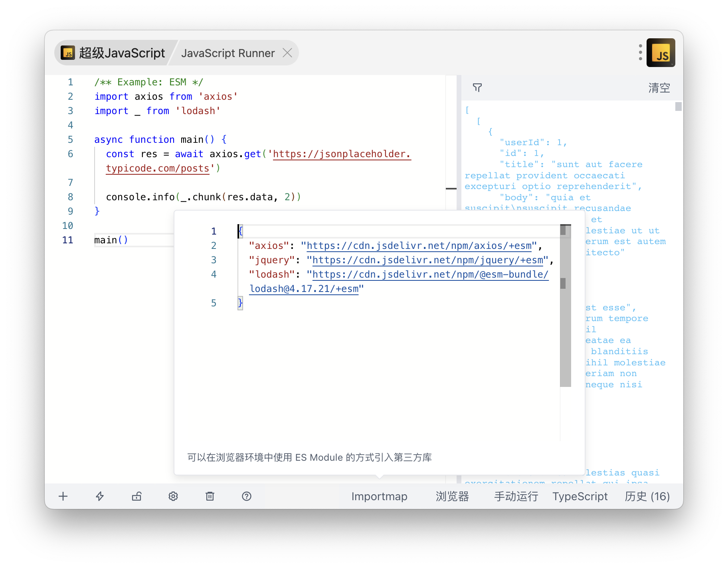This screenshot has height=568, width=728.
Task: Click the large JS logo at top right
Action: (661, 53)
